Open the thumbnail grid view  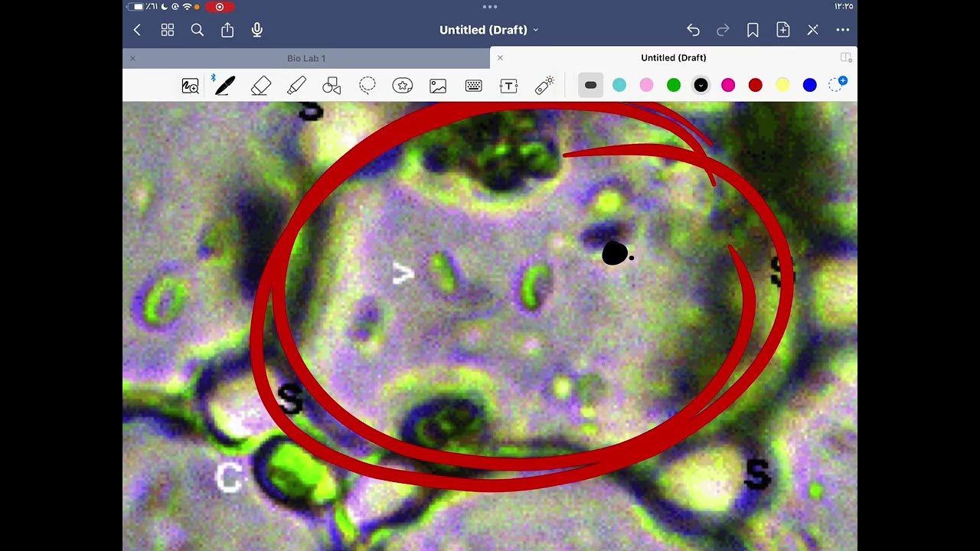pos(168,30)
